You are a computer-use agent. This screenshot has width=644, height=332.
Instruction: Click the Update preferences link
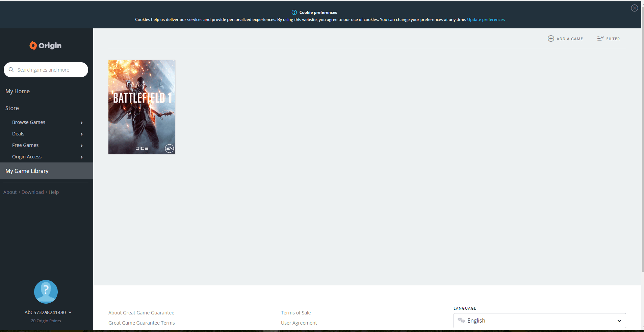coord(486,20)
